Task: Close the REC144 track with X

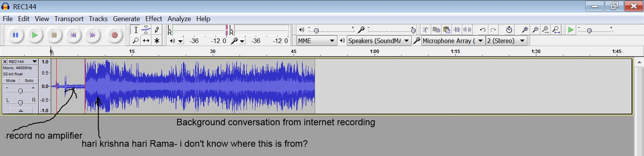Action: pos(5,61)
